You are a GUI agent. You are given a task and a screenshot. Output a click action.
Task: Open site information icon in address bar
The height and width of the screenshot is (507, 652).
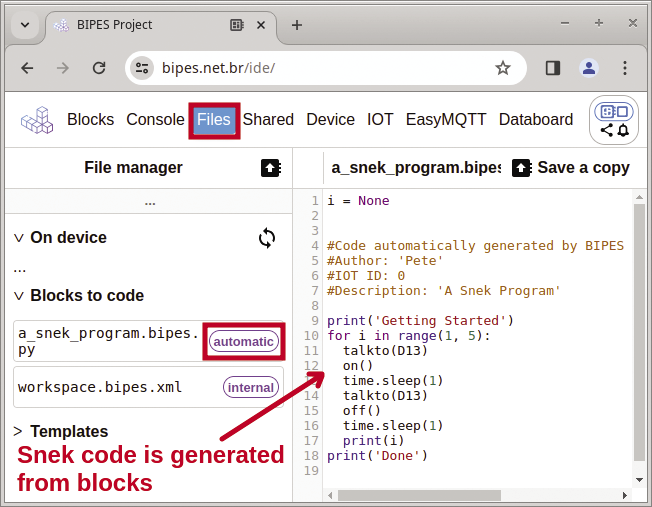142,68
